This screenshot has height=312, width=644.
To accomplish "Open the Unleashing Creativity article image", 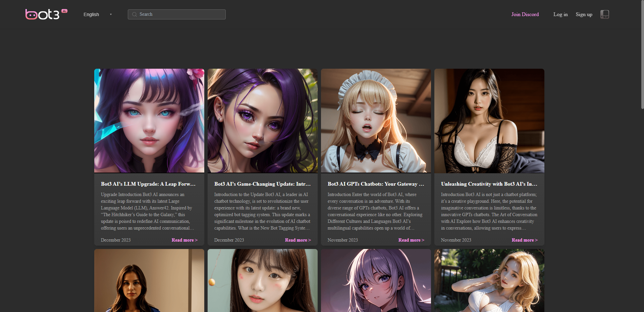I will pos(489,121).
